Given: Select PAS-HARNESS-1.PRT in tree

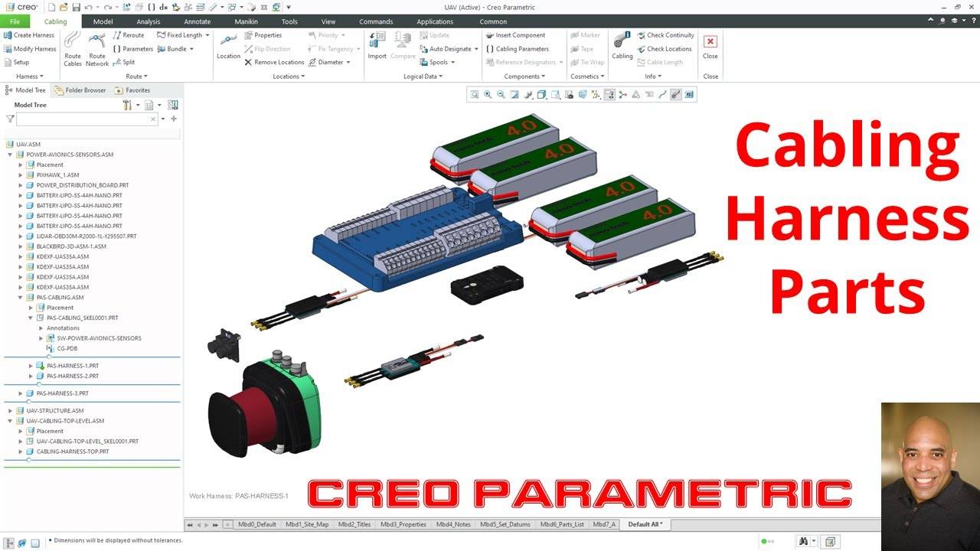Looking at the screenshot, I should point(73,366).
